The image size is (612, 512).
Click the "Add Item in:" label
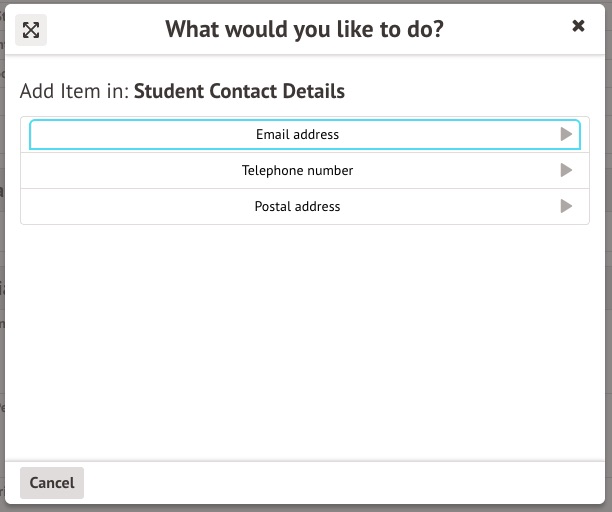coord(74,91)
